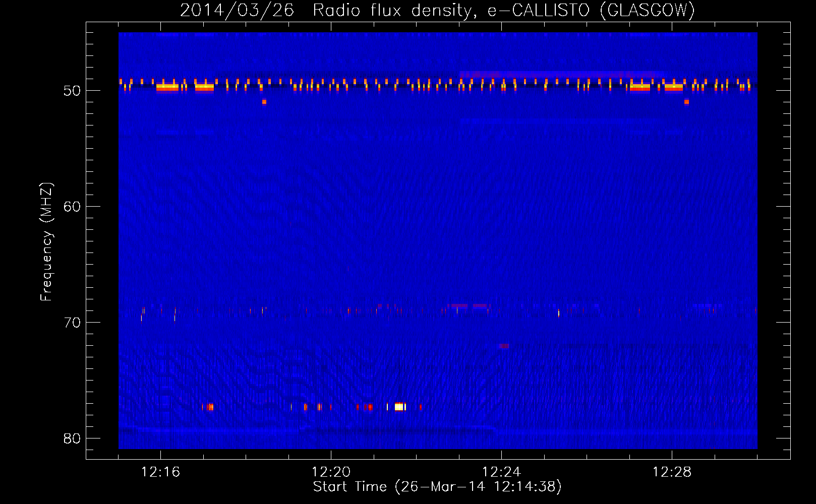The height and width of the screenshot is (504, 816).
Task: Click the 12:28 time tick label
Action: 672,472
